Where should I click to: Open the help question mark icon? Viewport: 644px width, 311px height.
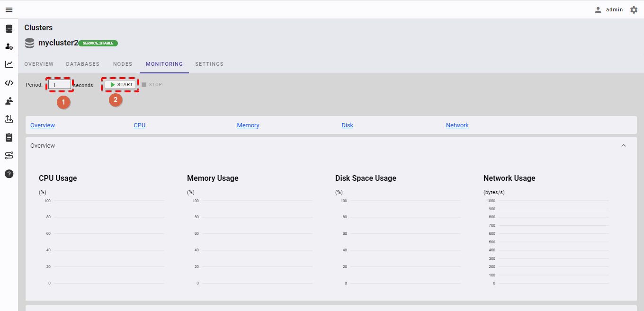(x=9, y=174)
